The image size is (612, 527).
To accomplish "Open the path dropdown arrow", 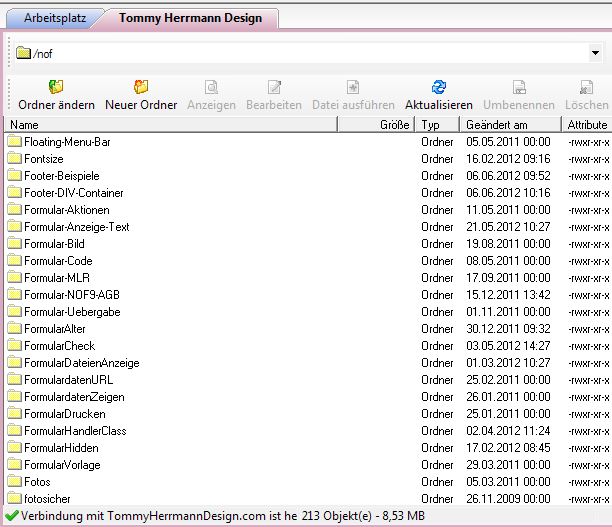I will 596,53.
